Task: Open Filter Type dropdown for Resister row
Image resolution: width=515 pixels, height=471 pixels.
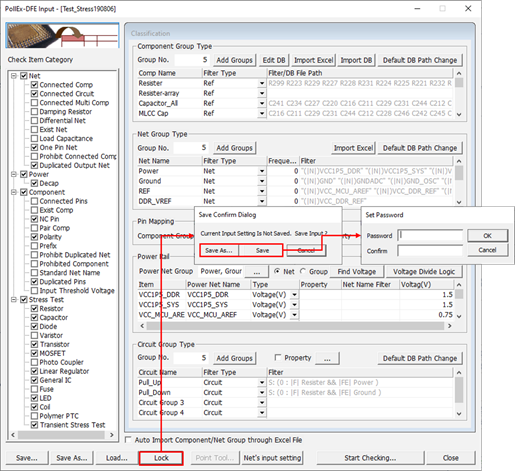Action: click(262, 83)
